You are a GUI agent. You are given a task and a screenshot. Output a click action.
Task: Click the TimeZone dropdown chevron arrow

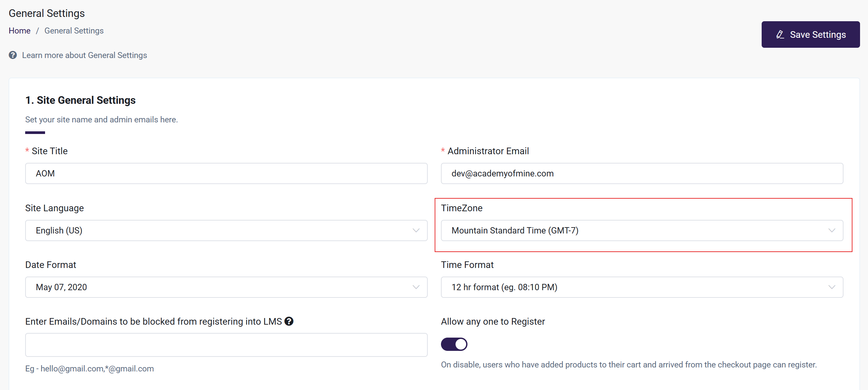click(x=832, y=230)
